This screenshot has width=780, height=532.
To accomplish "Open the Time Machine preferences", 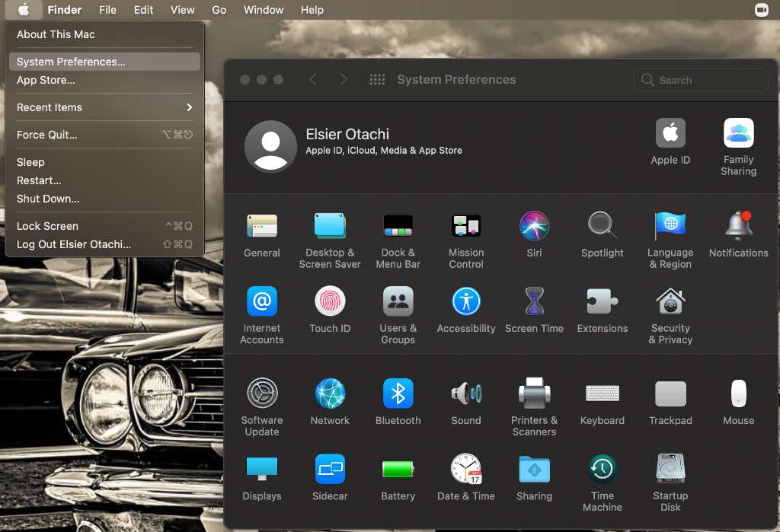I will (602, 470).
